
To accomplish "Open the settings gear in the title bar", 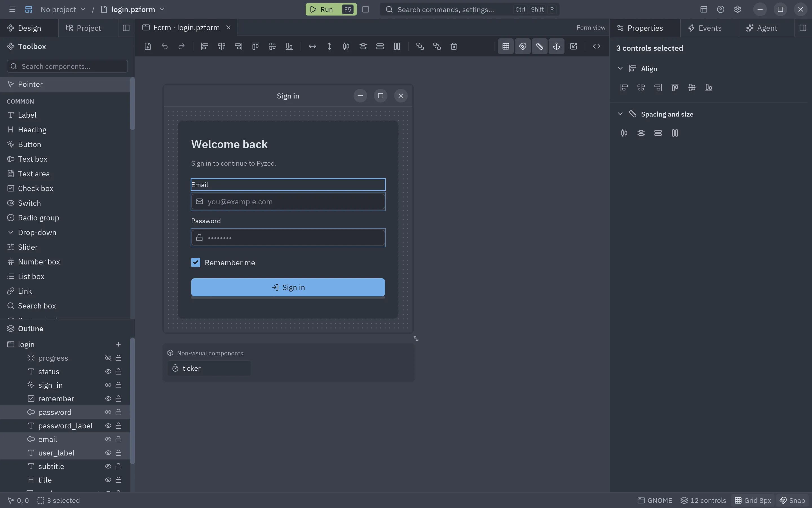I will coord(737,9).
